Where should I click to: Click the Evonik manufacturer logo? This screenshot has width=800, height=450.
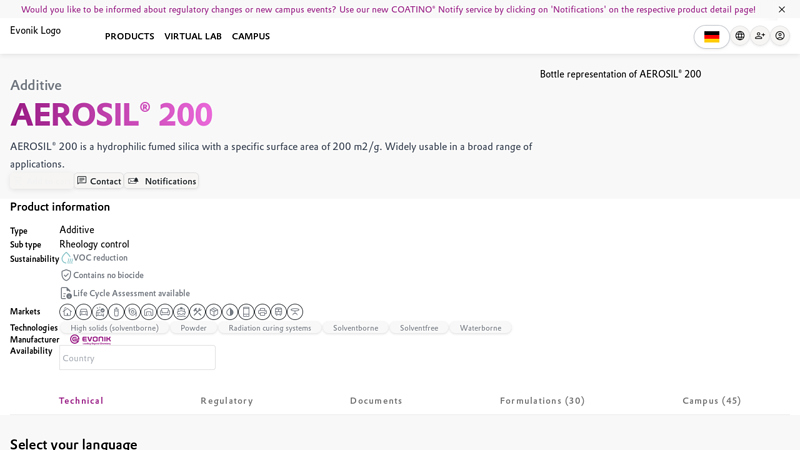(x=90, y=340)
